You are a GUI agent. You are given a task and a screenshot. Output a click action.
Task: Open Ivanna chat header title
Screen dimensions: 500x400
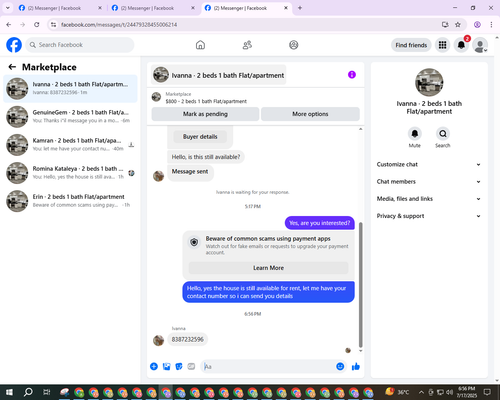219,75
